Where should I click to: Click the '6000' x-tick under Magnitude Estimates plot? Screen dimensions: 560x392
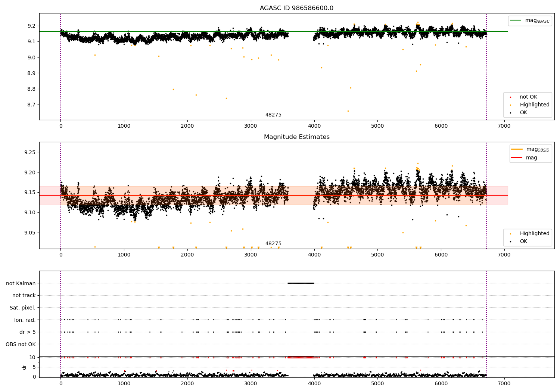tap(441, 255)
